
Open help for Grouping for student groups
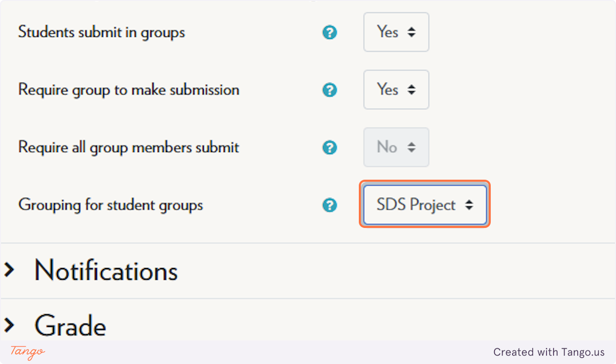[330, 205]
